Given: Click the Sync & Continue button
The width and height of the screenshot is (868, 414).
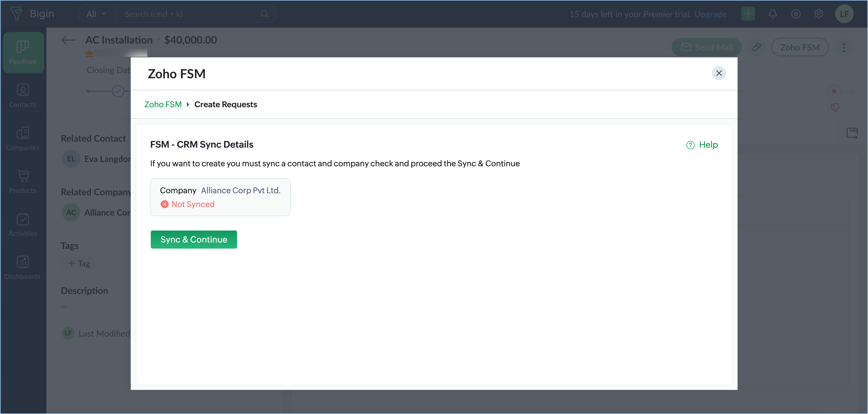Looking at the screenshot, I should pyautogui.click(x=194, y=239).
